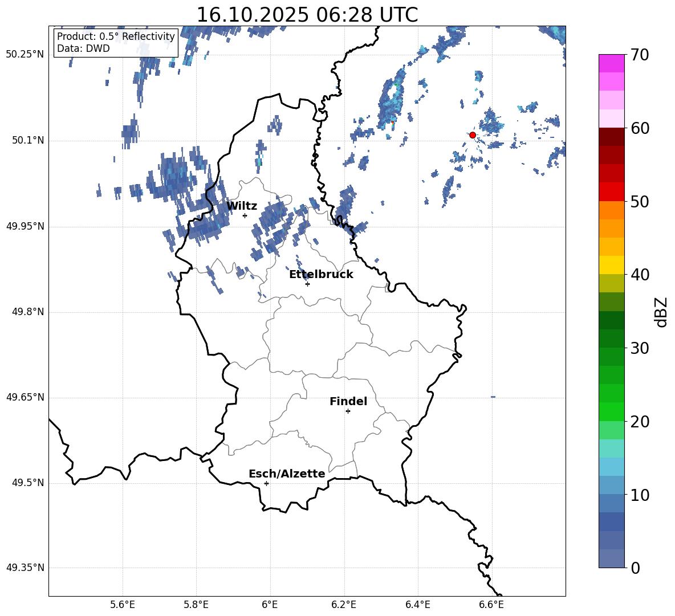Viewport: 675px width, 616px height.
Task: Click the 16.10.2025 06:28 UTC title
Action: [x=307, y=15]
